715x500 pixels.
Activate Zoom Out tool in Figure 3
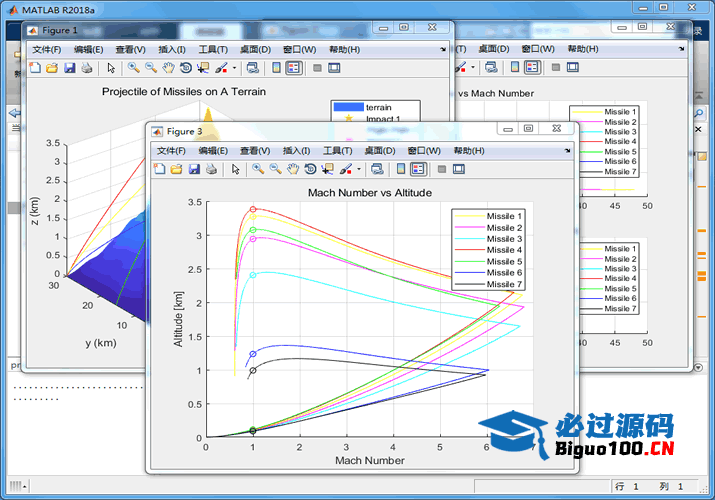[x=275, y=169]
